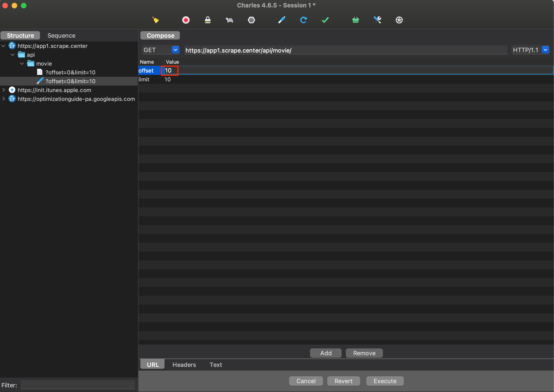The width and height of the screenshot is (554, 392).
Task: Collapse the movie folder
Action: coord(22,63)
